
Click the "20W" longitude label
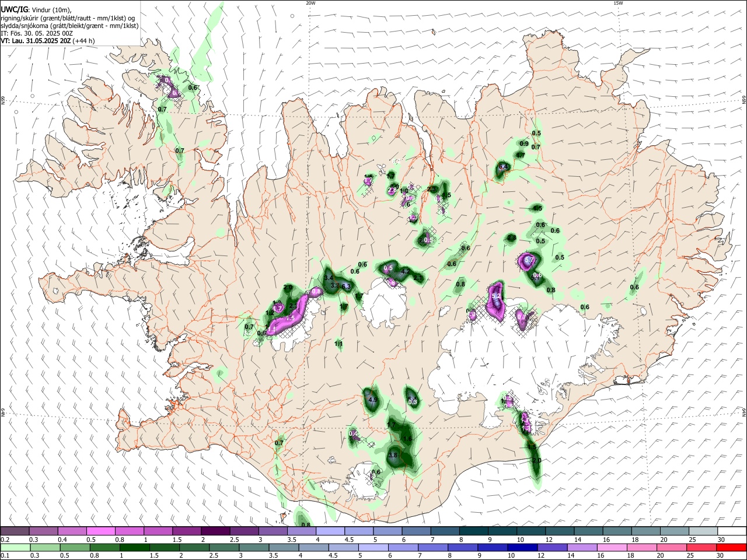(310, 3)
